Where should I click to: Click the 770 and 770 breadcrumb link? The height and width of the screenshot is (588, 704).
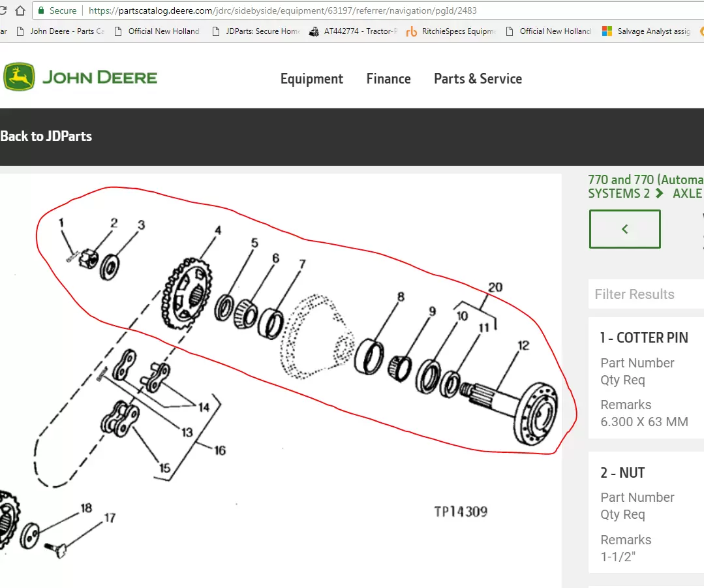coord(646,179)
